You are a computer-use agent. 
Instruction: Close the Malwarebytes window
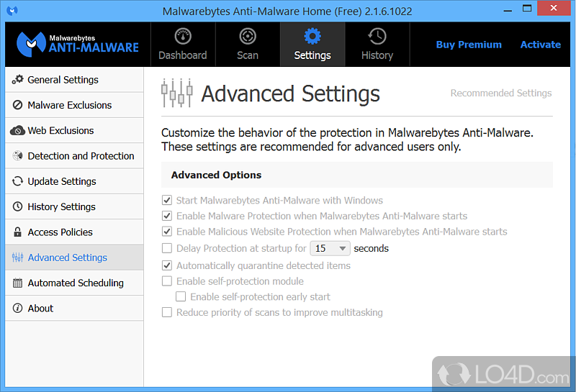click(554, 8)
